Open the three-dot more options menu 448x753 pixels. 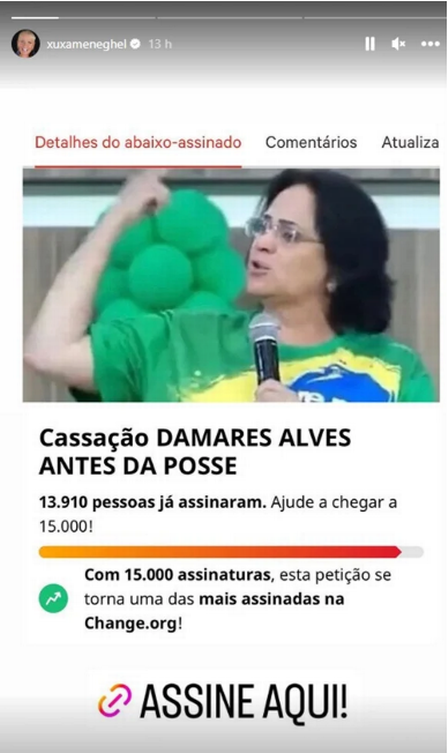pos(430,44)
